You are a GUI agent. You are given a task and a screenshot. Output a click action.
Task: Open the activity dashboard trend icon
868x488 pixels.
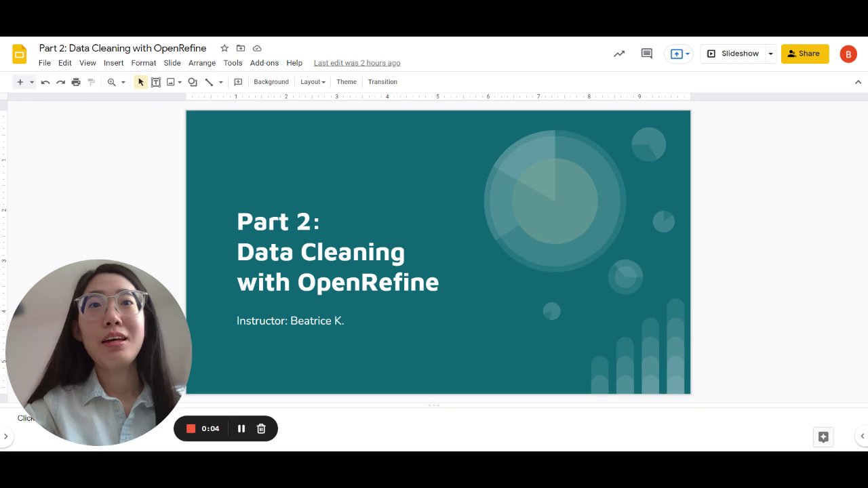point(619,54)
